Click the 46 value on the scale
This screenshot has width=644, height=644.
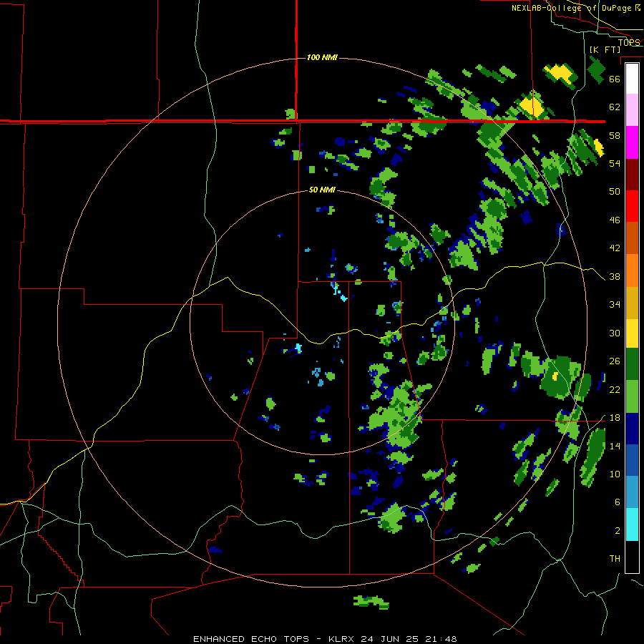click(x=615, y=220)
